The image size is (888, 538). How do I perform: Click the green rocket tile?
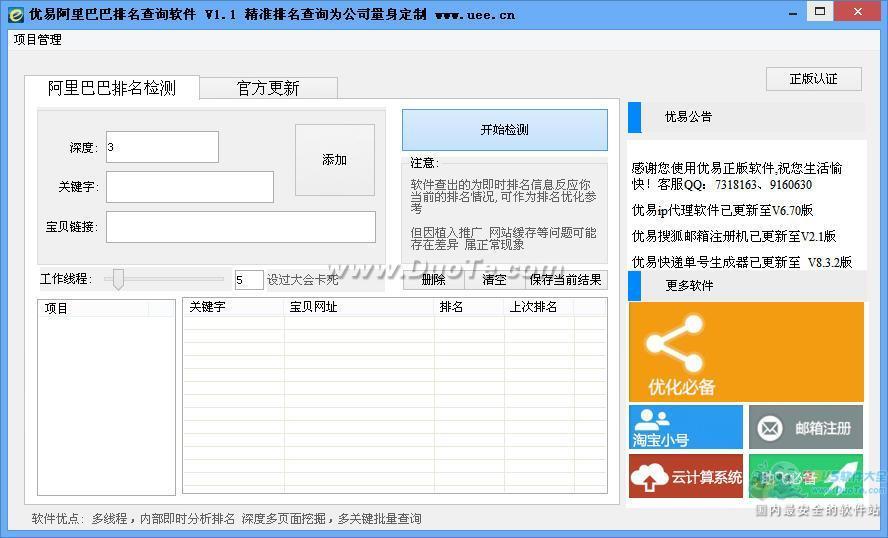pos(806,477)
